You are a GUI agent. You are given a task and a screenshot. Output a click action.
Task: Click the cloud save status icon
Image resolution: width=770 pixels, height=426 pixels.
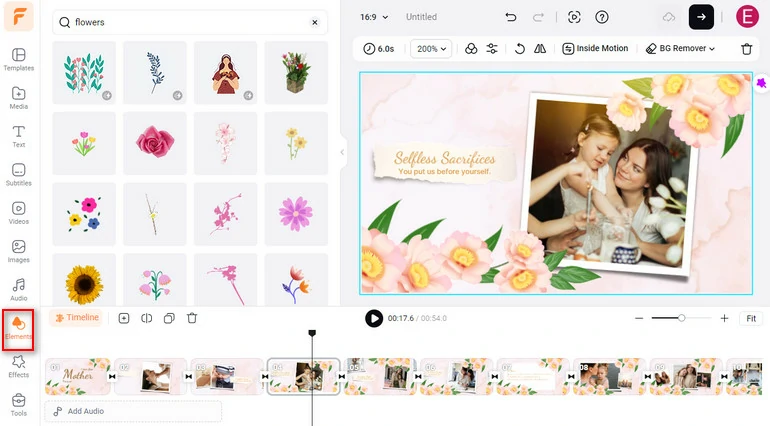669,17
